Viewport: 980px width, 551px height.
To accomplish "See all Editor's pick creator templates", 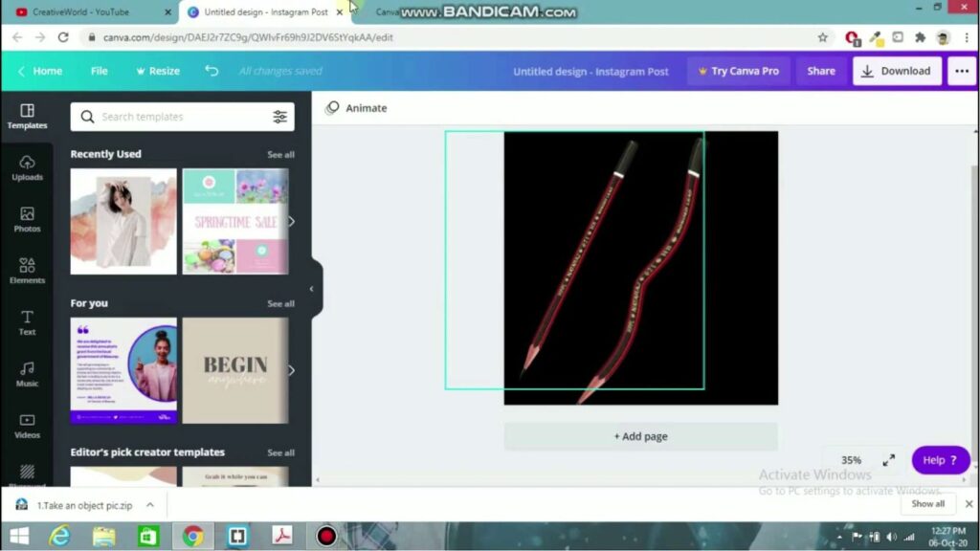I will coord(280,452).
